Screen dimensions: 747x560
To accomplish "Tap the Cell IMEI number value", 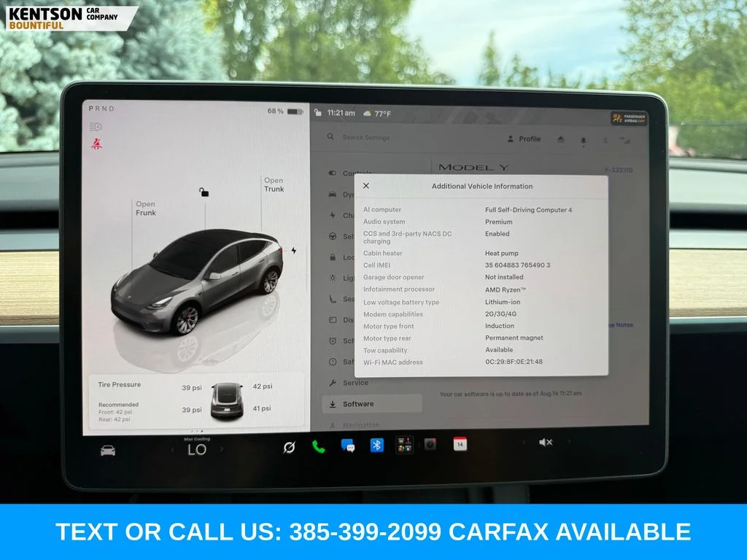I will pyautogui.click(x=517, y=265).
